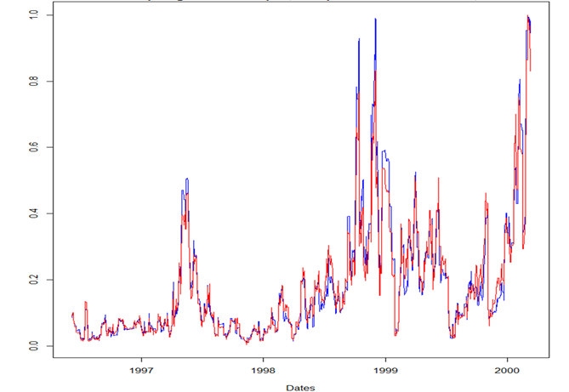Click the 1.0 y-axis tick label
The width and height of the screenshot is (569, 392).
coord(33,15)
